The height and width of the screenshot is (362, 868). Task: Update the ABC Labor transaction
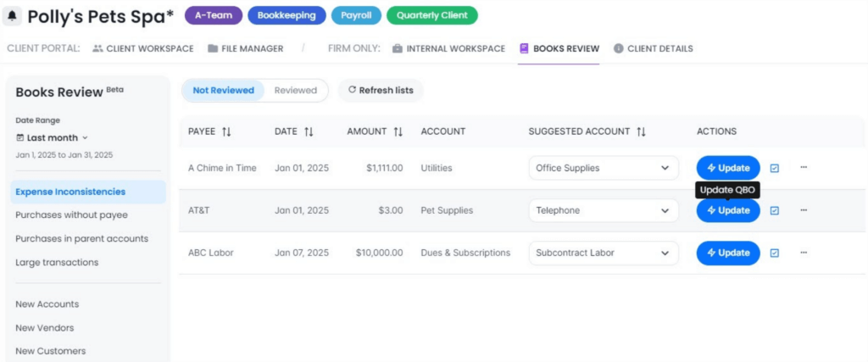click(x=728, y=253)
